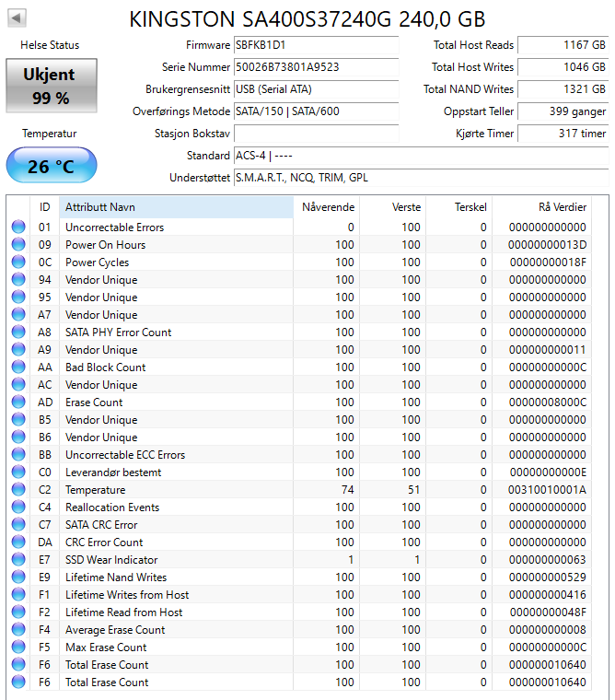
Task: Select the Bad Block Count row
Action: [301, 367]
